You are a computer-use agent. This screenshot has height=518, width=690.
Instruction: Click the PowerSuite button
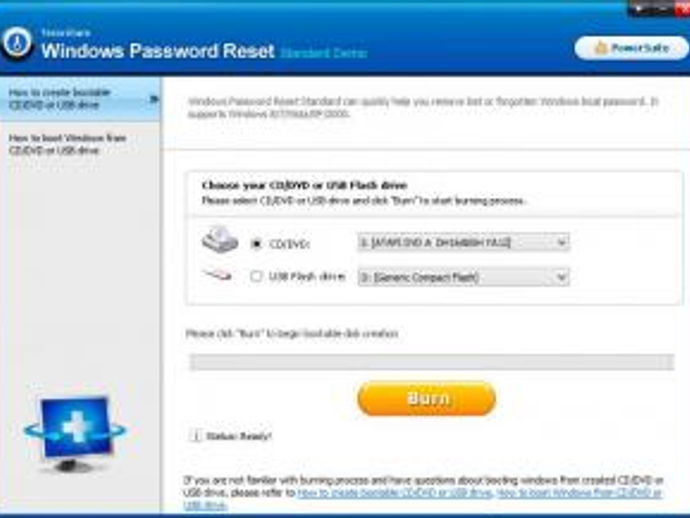tap(632, 48)
